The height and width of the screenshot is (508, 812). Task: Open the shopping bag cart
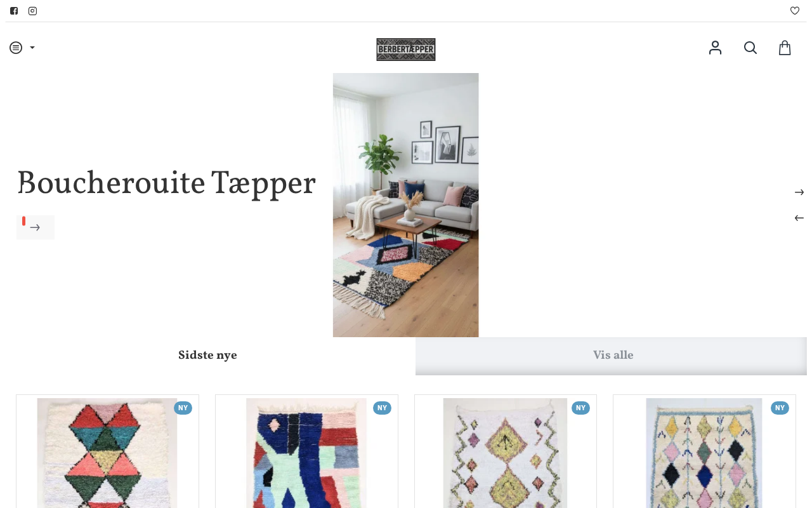tap(785, 48)
